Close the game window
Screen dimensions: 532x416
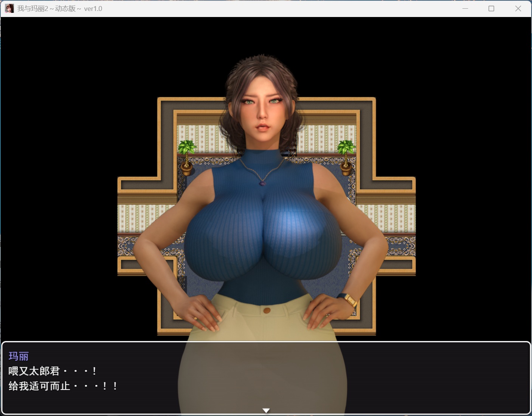(x=518, y=8)
